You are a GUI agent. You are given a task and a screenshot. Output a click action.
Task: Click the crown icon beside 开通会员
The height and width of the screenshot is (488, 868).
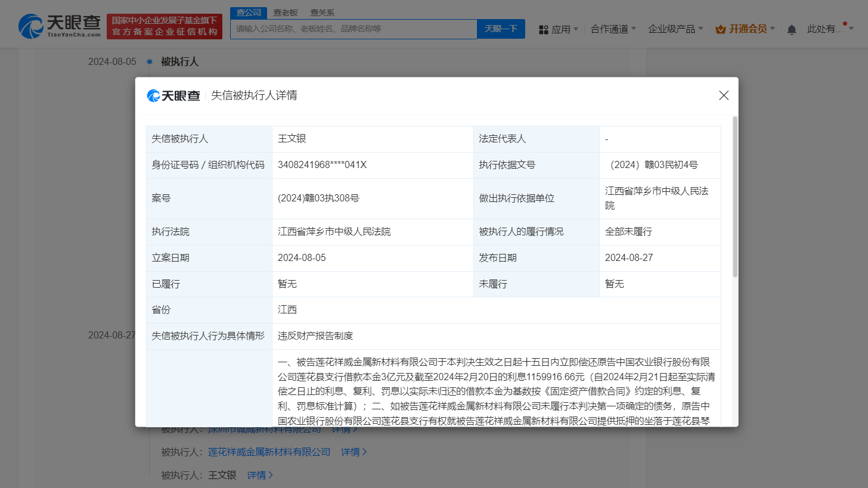pos(720,28)
